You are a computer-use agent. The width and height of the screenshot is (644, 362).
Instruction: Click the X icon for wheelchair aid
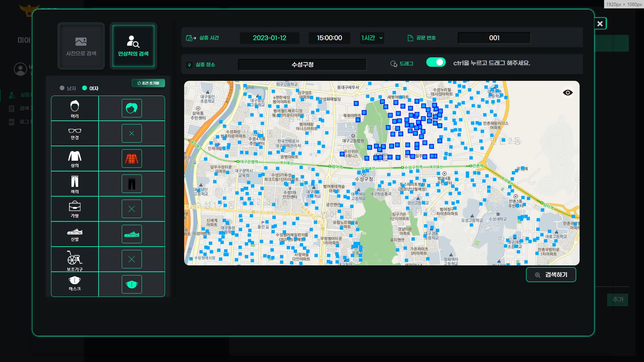coord(131,259)
